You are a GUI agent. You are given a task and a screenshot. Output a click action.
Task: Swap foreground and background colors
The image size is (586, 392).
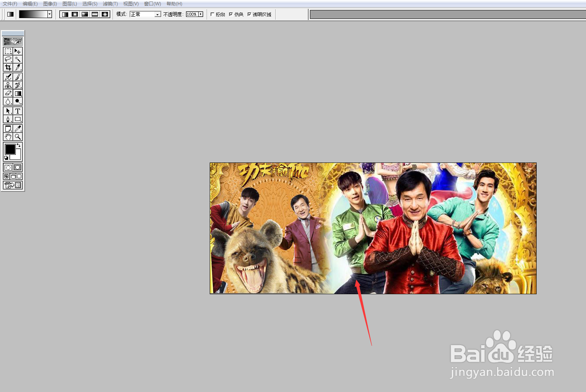click(x=19, y=146)
